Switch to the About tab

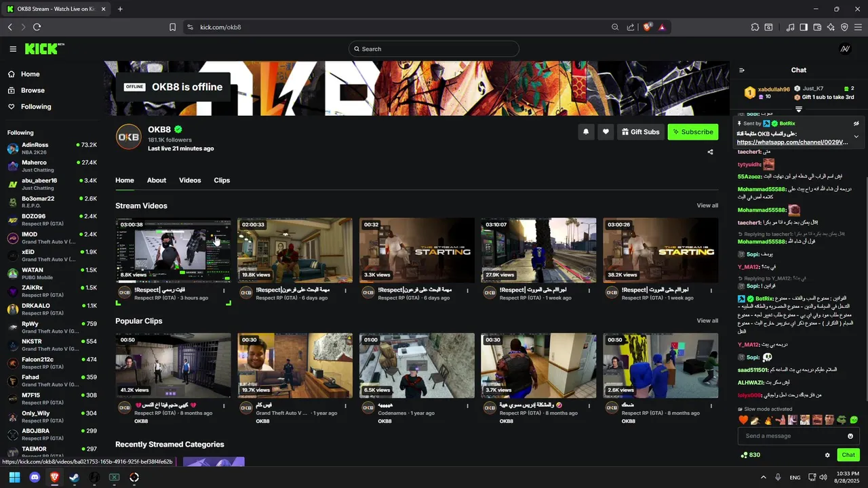157,180
